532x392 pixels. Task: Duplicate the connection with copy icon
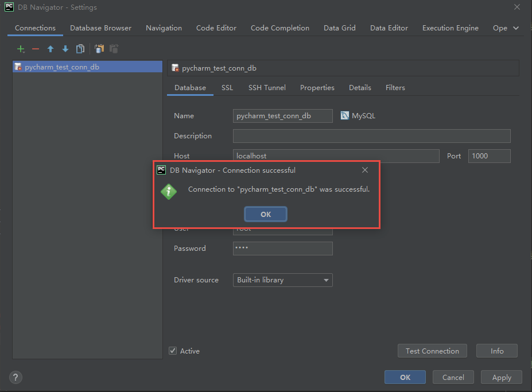[x=80, y=49]
